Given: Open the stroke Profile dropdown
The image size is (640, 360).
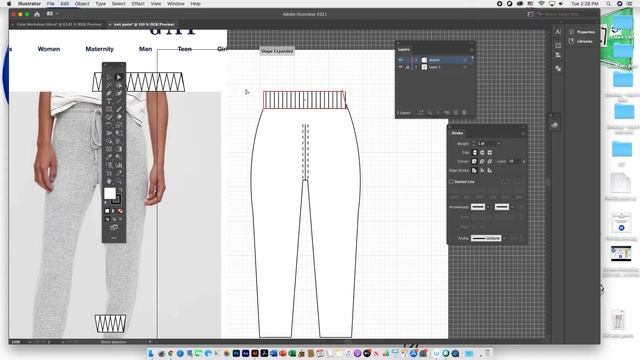Looking at the screenshot, I should tap(504, 238).
